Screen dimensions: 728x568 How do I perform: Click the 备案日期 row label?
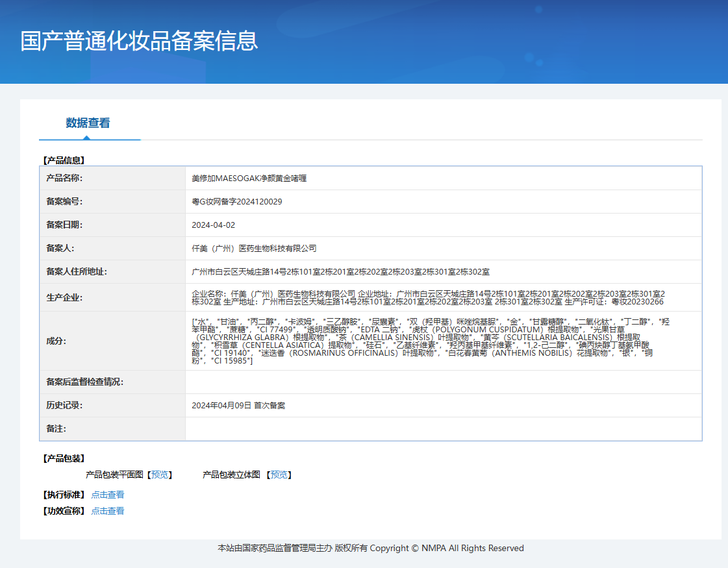[64, 225]
